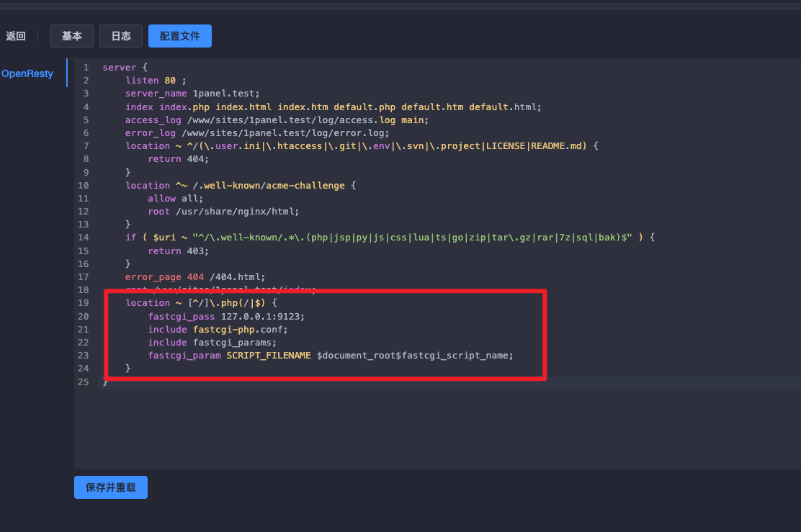This screenshot has height=532, width=801.
Task: Click the 返回 back link
Action: 16,36
